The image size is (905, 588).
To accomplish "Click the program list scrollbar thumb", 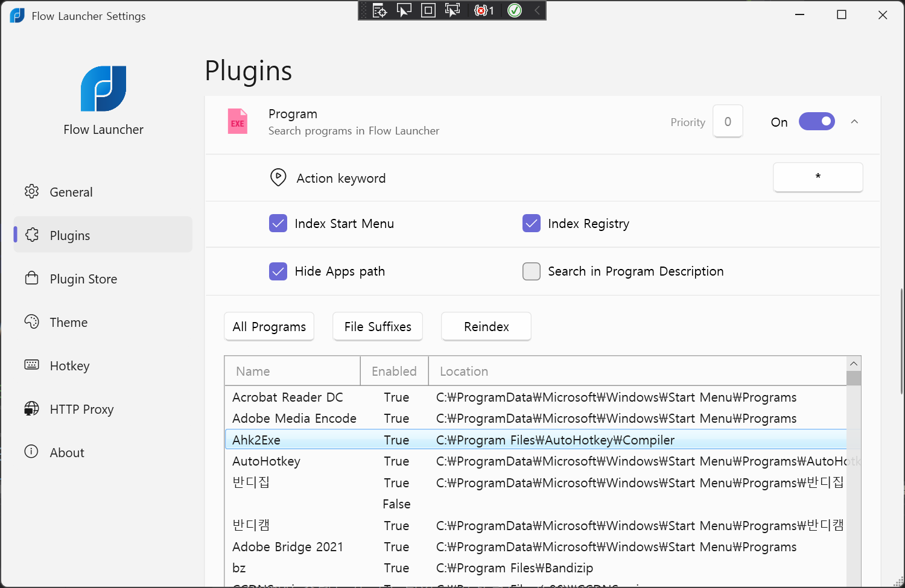I will 854,378.
